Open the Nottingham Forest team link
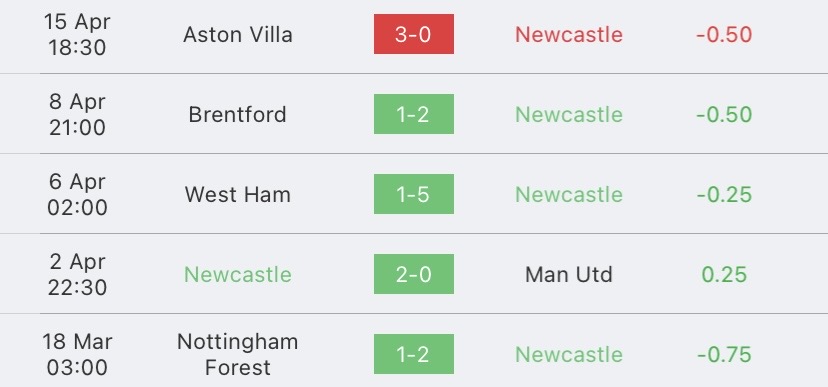Image resolution: width=828 pixels, height=387 pixels. [x=238, y=354]
